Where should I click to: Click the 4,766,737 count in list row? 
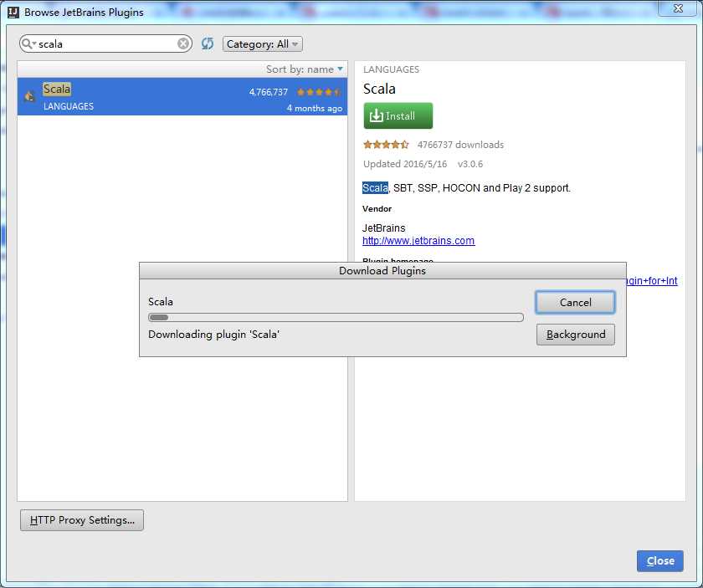tap(268, 92)
